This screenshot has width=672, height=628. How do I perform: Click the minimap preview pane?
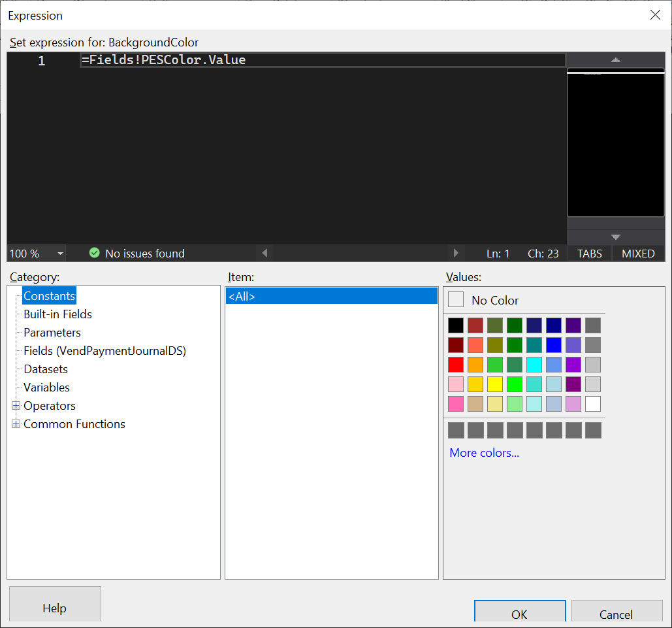616,143
